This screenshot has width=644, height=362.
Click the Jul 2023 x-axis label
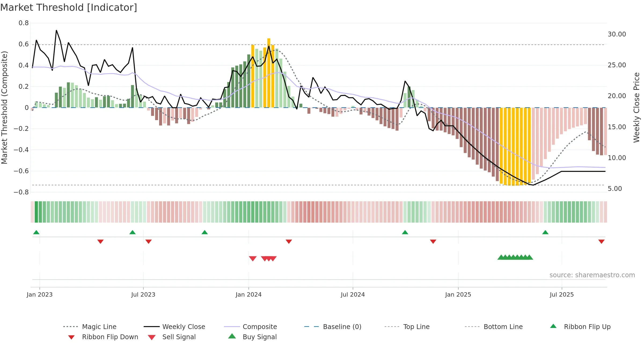click(x=143, y=294)
